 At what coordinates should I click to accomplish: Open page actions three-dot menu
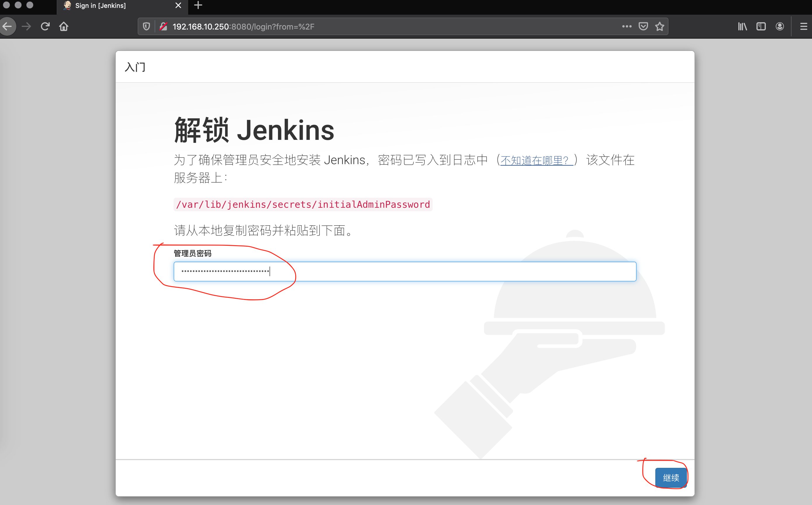pos(627,26)
